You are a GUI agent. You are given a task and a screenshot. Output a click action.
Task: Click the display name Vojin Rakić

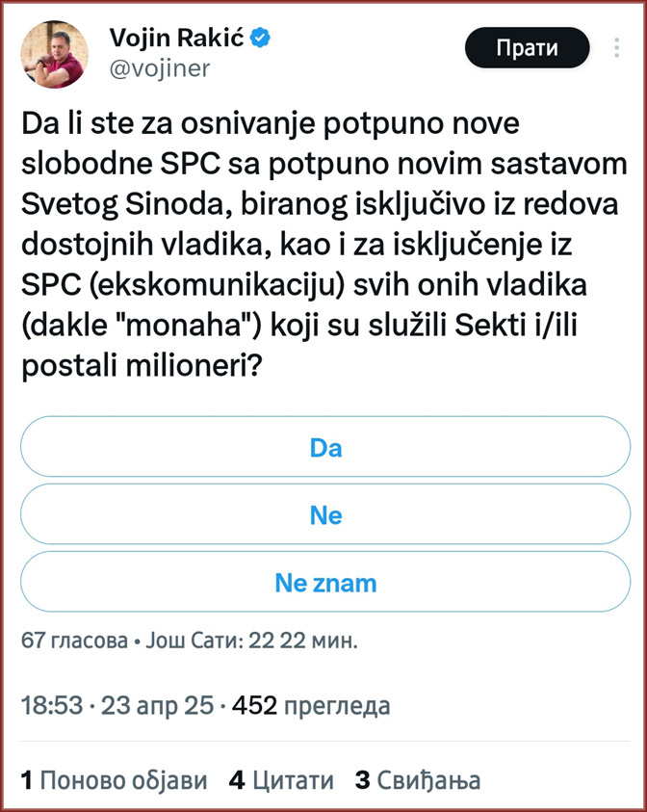click(178, 39)
